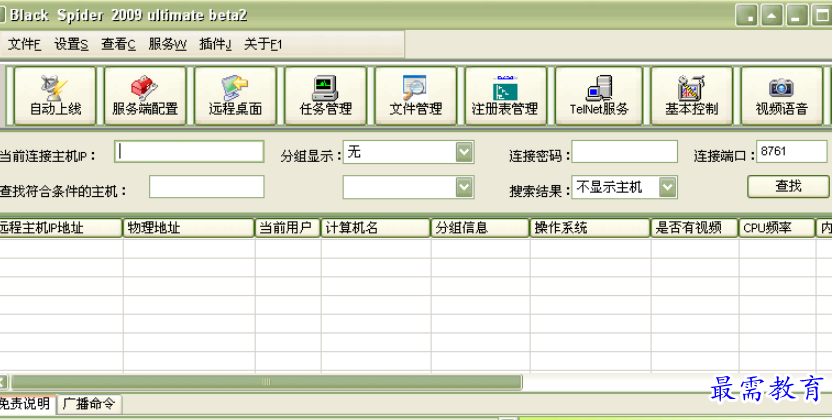This screenshot has width=832, height=420.
Task: Switch to the 免责说明 tab
Action: [x=27, y=404]
